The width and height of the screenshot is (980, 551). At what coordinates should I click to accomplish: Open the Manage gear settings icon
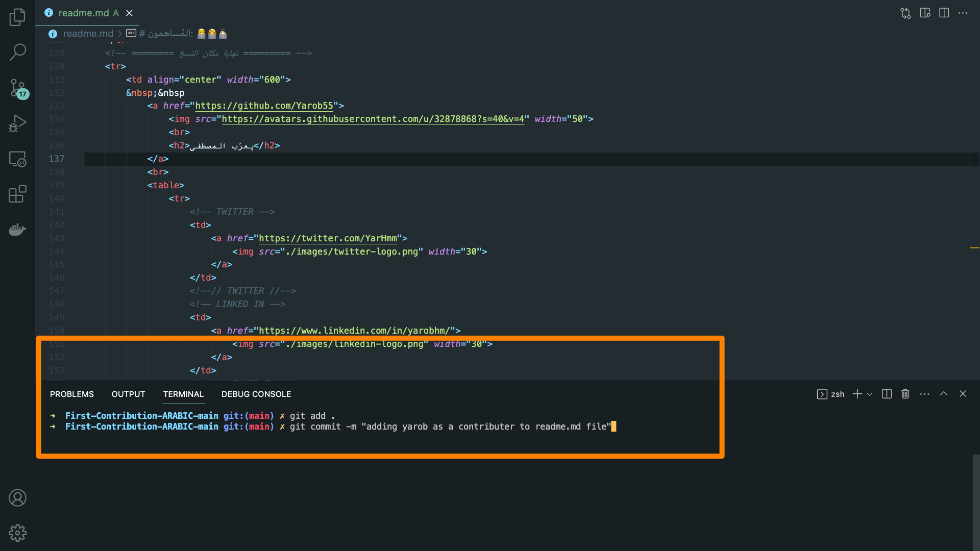tap(17, 533)
